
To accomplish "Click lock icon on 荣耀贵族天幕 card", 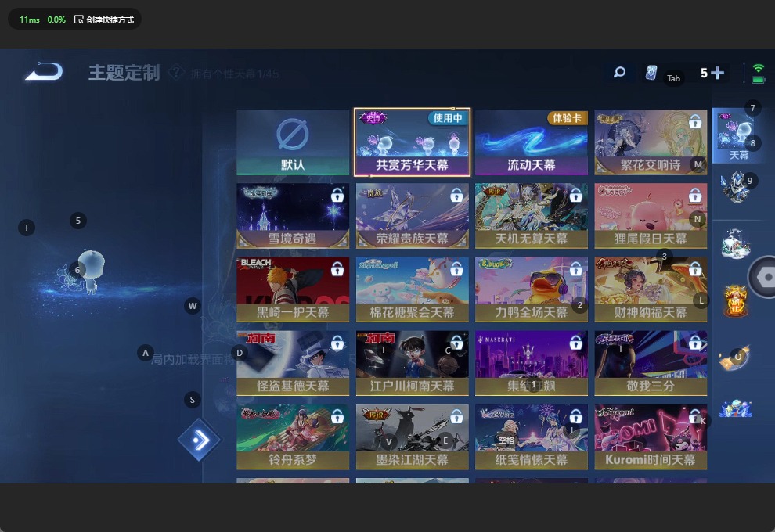I will [x=456, y=195].
